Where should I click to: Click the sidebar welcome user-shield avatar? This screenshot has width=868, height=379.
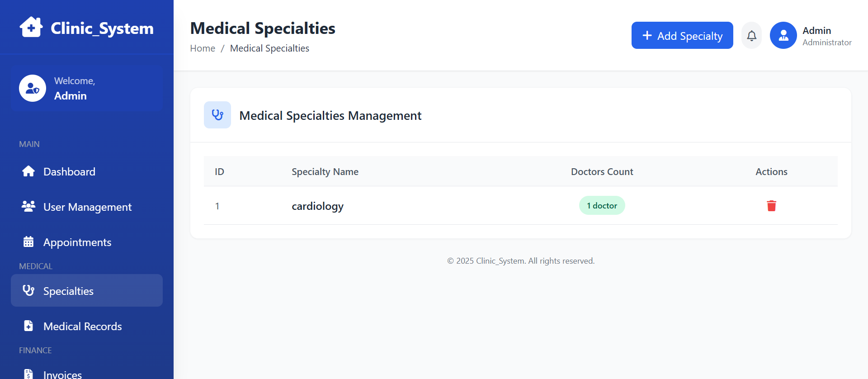pos(33,88)
